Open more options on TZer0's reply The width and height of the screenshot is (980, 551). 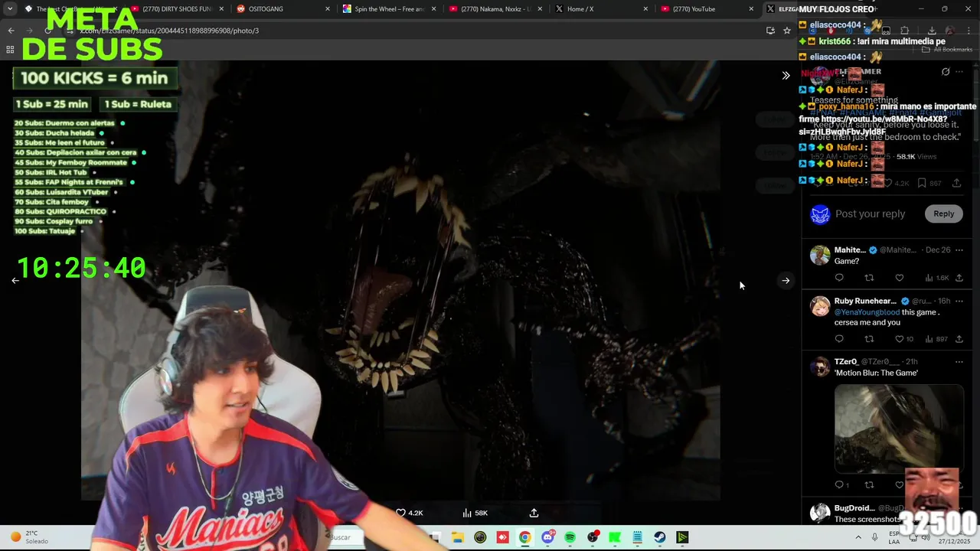pyautogui.click(x=959, y=361)
